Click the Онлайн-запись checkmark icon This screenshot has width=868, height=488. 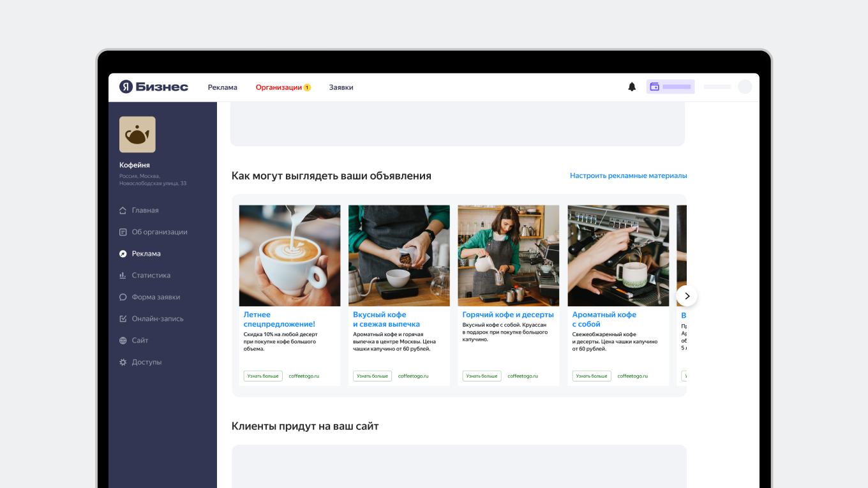[x=123, y=319]
